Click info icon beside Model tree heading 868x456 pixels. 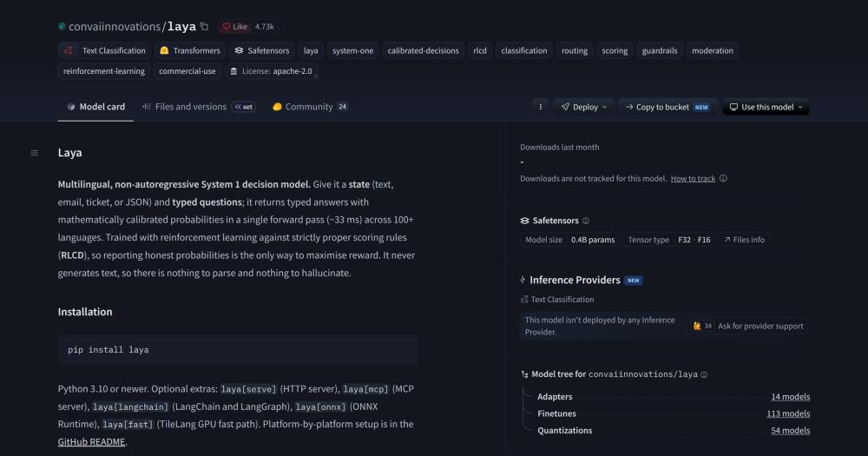click(x=704, y=374)
